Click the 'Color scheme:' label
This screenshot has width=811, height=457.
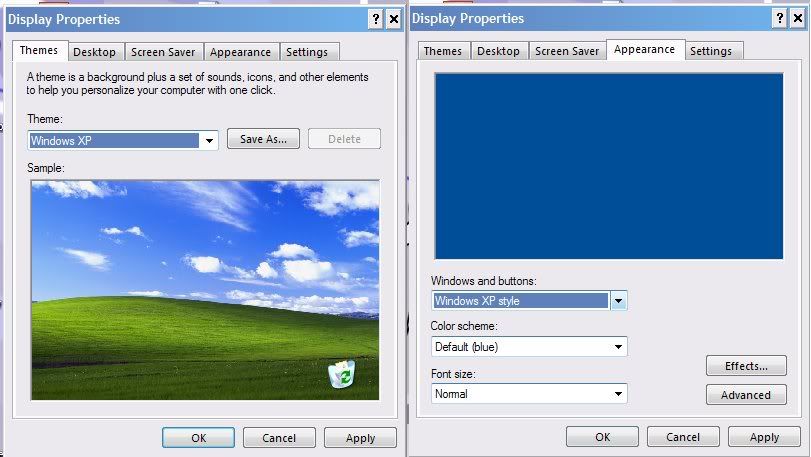[x=464, y=326]
